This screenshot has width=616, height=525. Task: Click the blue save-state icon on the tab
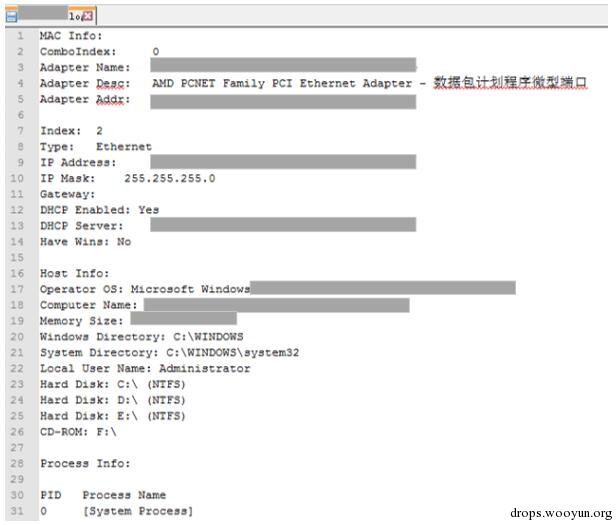[11, 16]
